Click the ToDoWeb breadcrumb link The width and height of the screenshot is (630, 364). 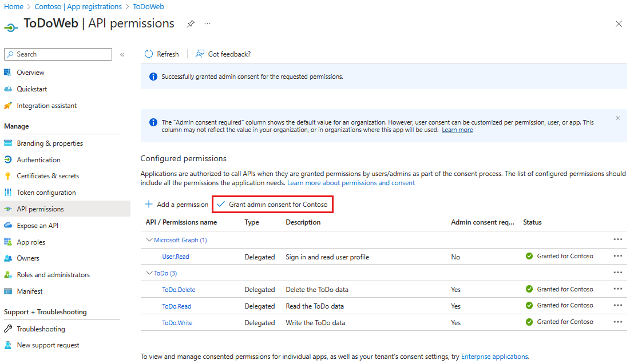tap(148, 6)
